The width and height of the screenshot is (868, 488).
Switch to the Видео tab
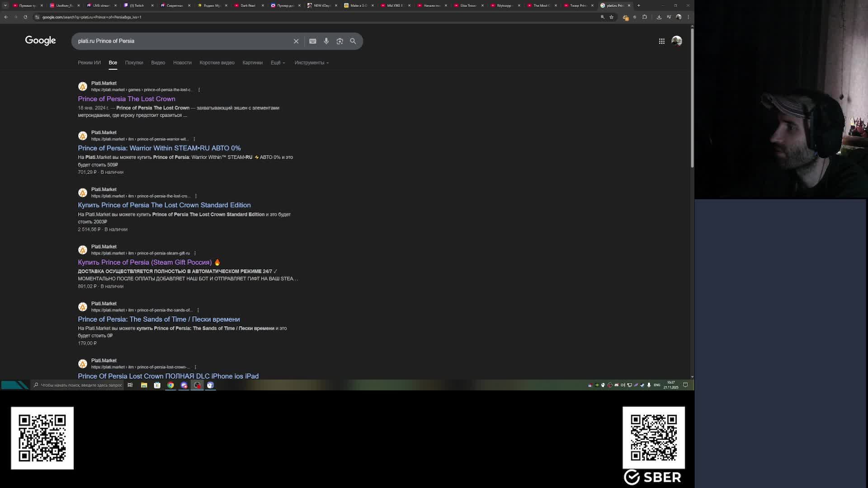tap(158, 63)
